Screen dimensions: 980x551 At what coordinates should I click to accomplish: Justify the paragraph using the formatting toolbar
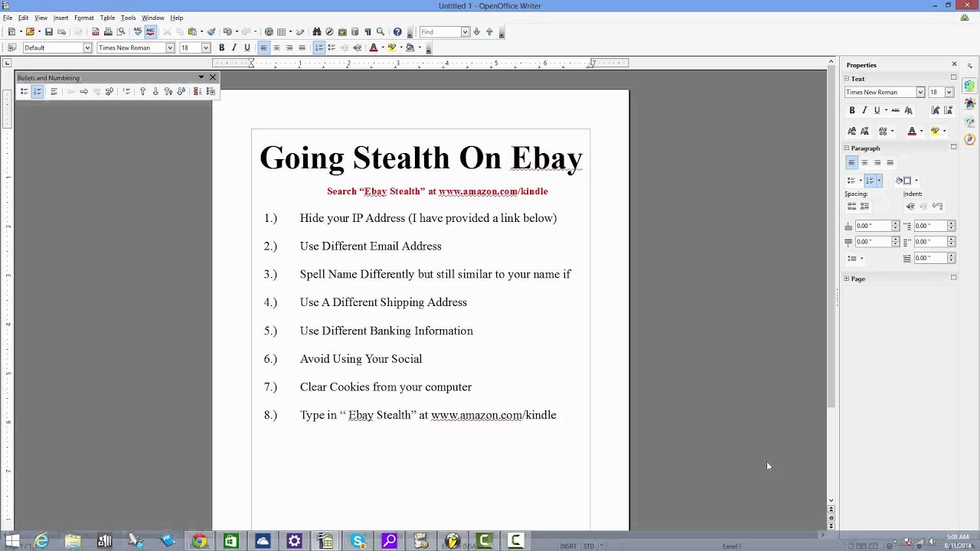click(302, 48)
